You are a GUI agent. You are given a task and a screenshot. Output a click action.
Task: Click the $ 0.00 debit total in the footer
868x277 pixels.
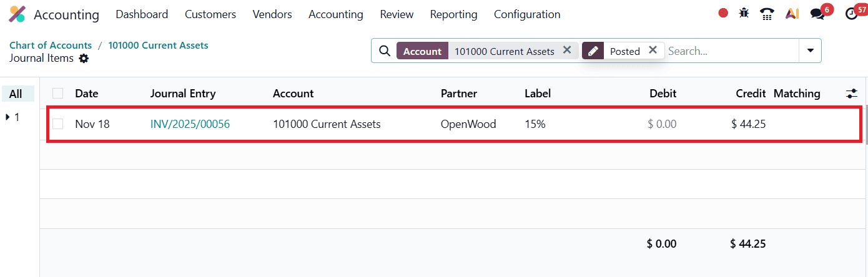(x=661, y=244)
